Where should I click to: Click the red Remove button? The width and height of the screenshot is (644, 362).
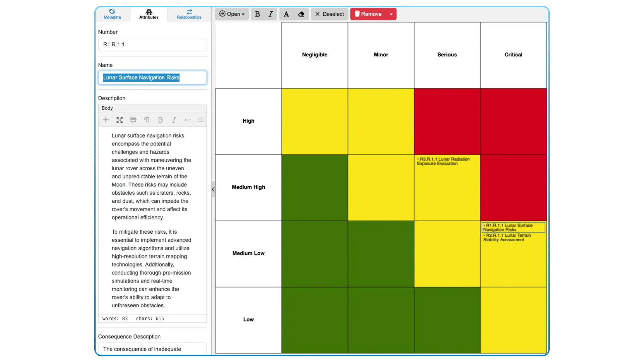pyautogui.click(x=368, y=14)
